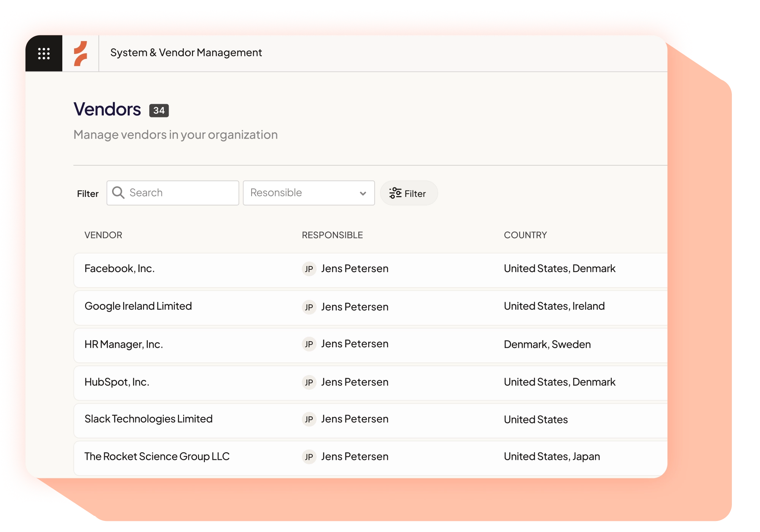Expand the Resonsible dropdown

tap(363, 193)
